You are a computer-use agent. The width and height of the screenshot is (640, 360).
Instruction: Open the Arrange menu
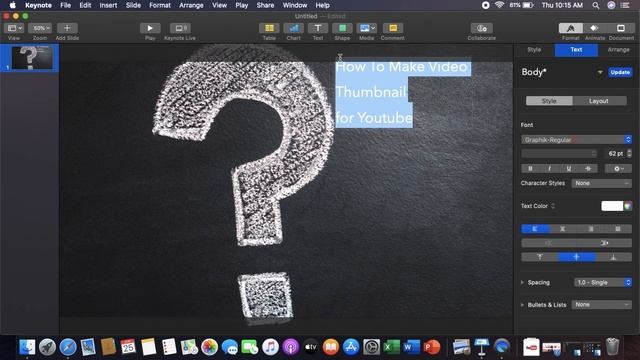191,5
